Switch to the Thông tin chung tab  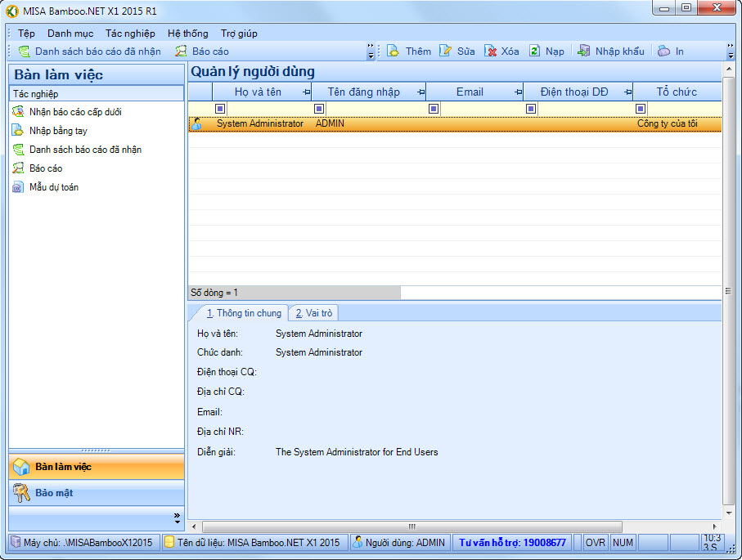click(244, 313)
